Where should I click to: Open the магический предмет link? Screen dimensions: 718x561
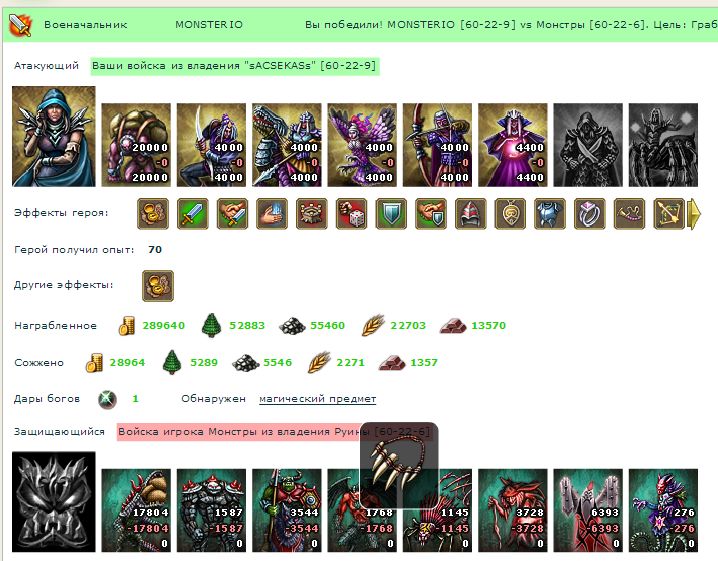point(317,399)
